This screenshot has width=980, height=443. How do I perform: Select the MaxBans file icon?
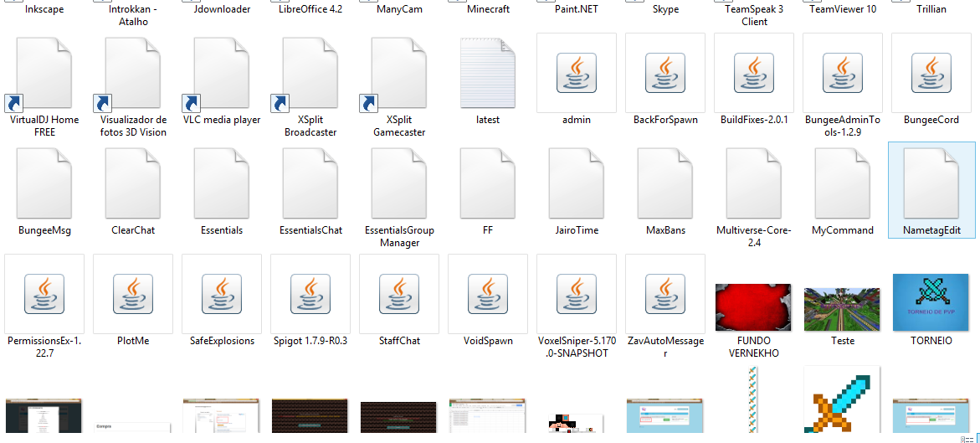point(665,183)
